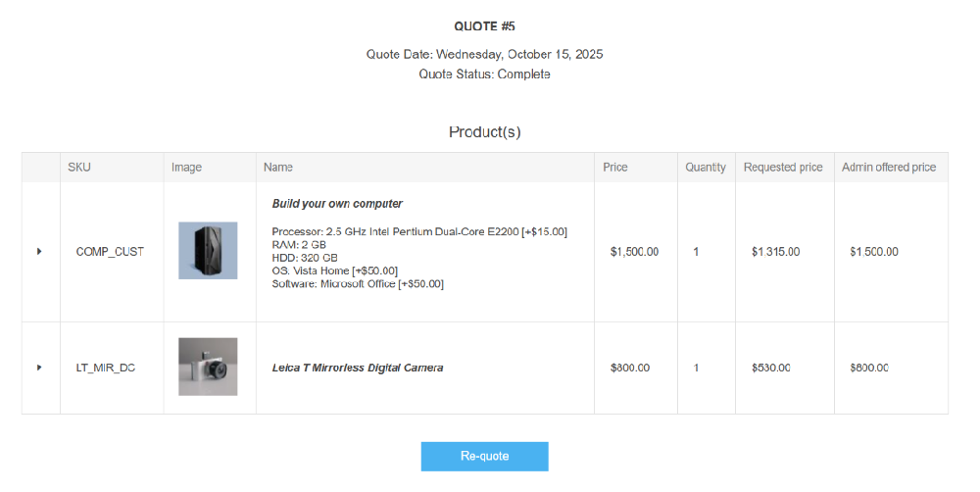Open the Leica camera product thumbnail
Viewport: 980px width, 492px height.
click(x=208, y=367)
